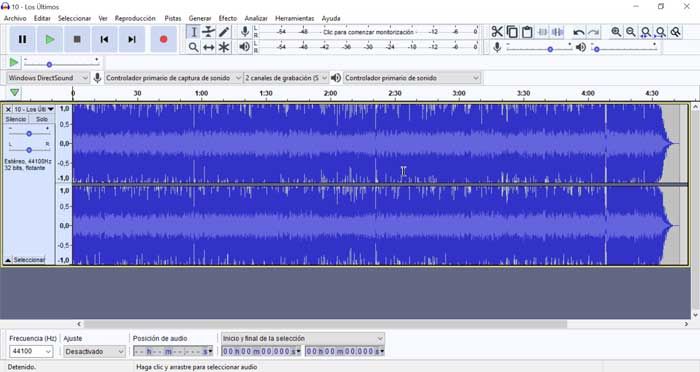Collapse the track with the arrow button
Viewport: 700px width, 372px height.
pos(8,260)
